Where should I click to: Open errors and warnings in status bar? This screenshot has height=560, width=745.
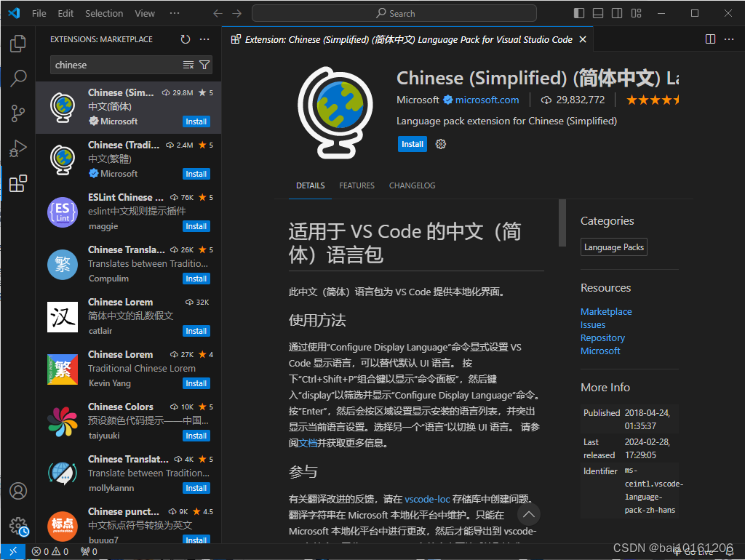pos(50,551)
